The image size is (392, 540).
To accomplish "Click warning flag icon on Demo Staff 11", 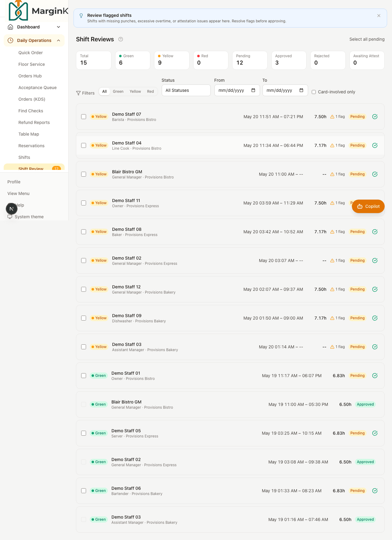I will point(332,203).
